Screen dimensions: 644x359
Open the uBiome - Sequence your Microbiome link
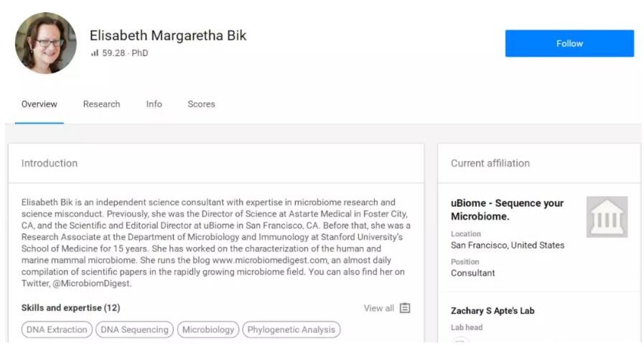click(x=507, y=210)
